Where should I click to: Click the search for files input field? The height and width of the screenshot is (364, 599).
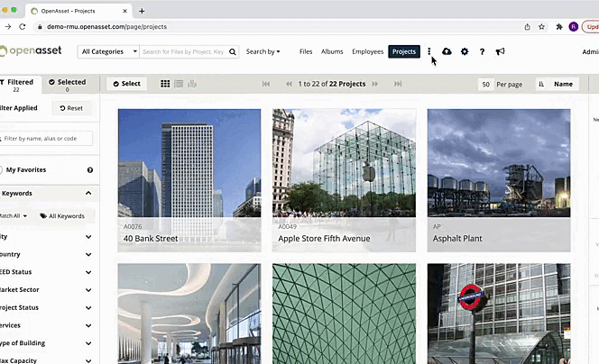[184, 51]
